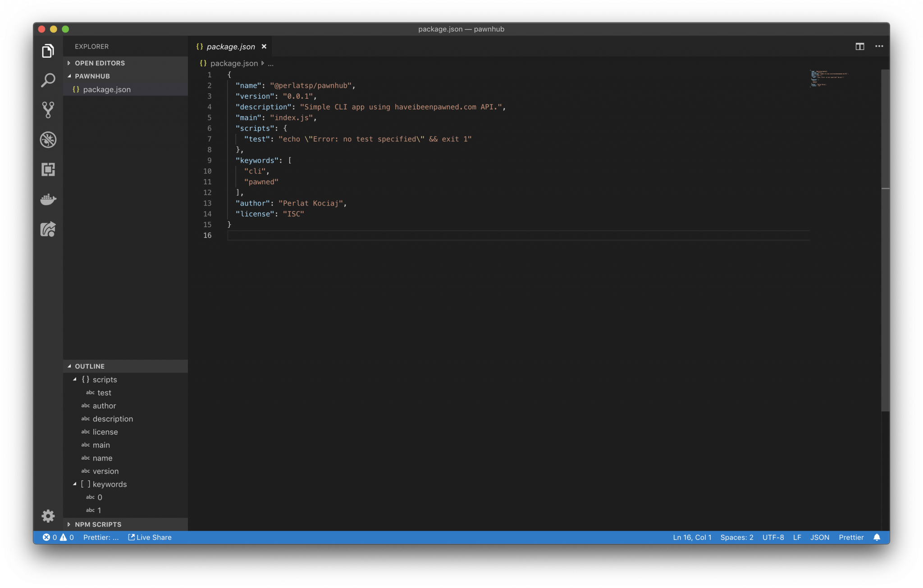923x588 pixels.
Task: Click the EXPLORER panel title
Action: pyautogui.click(x=91, y=46)
